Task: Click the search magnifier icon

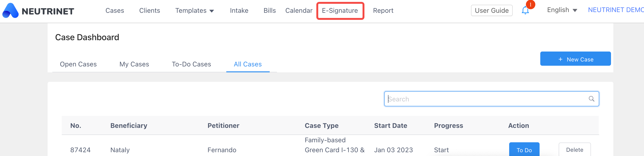Action: [591, 99]
